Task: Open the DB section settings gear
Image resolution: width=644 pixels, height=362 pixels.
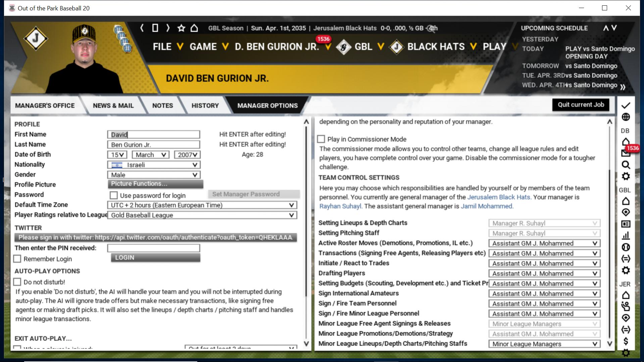Action: click(x=626, y=176)
